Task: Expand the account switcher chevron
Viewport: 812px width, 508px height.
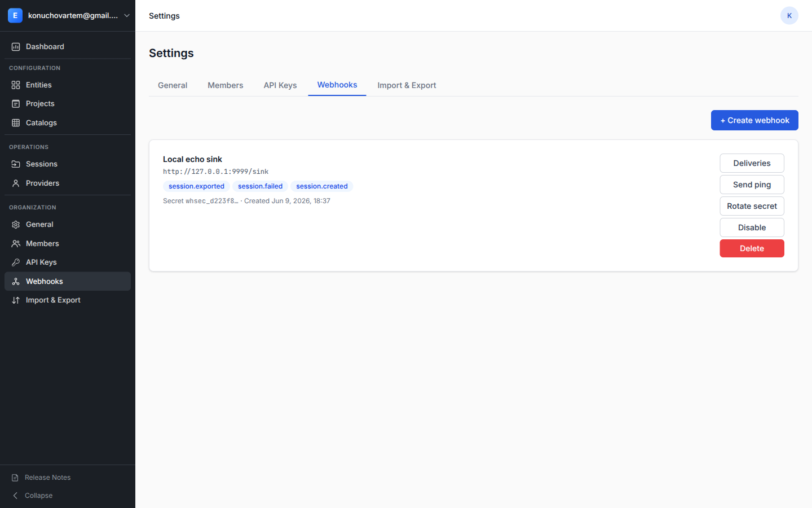Action: (127, 16)
